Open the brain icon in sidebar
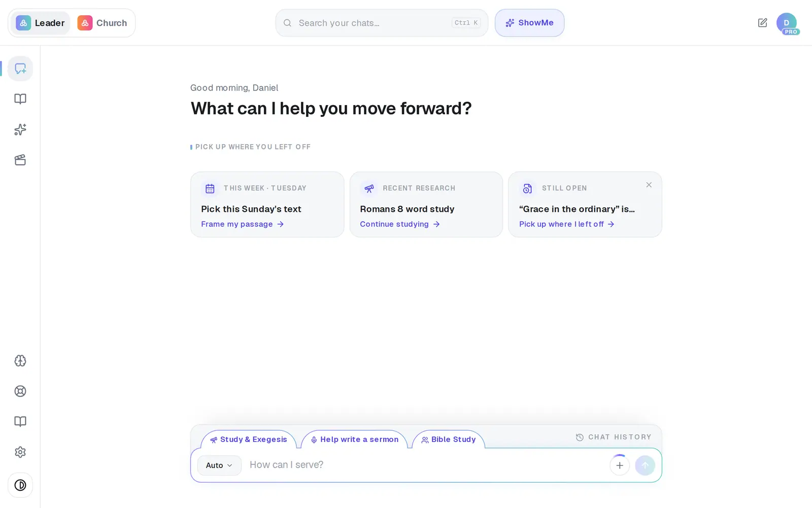Image resolution: width=812 pixels, height=508 pixels. (x=20, y=361)
